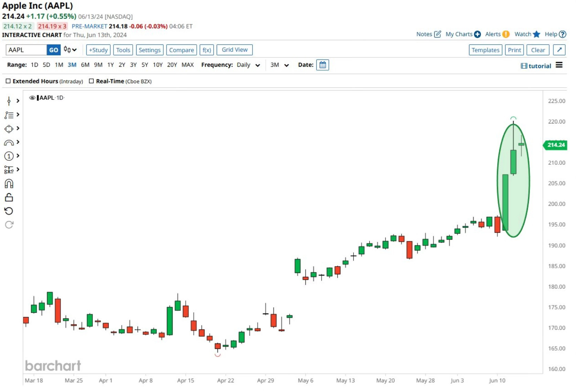The height and width of the screenshot is (392, 577).
Task: Click the My Charts plus icon
Action: (477, 34)
